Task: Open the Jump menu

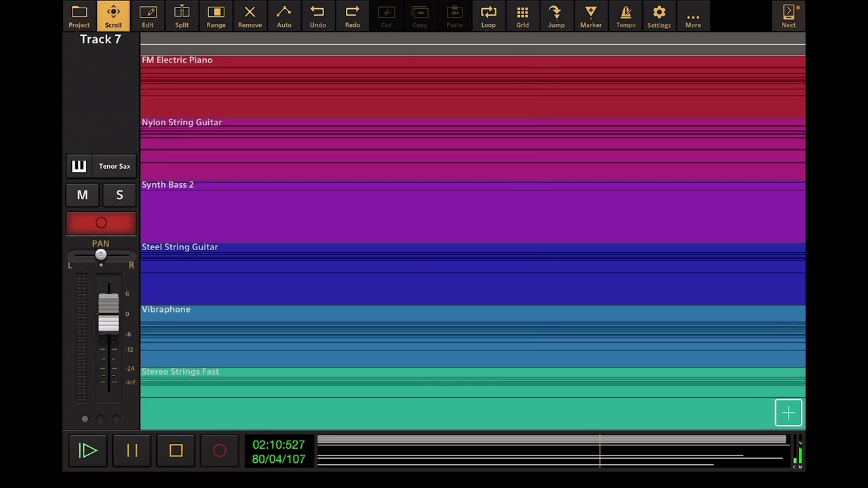Action: click(556, 16)
